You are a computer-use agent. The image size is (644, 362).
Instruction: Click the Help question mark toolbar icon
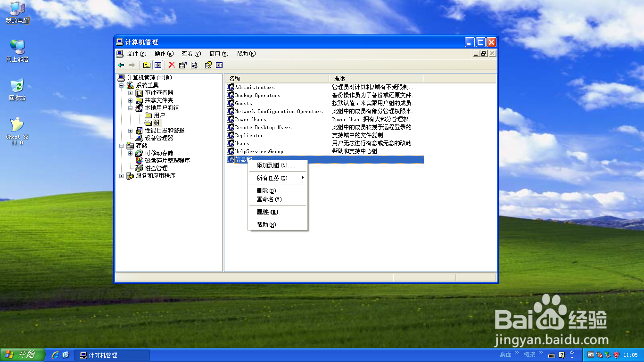pyautogui.click(x=208, y=65)
